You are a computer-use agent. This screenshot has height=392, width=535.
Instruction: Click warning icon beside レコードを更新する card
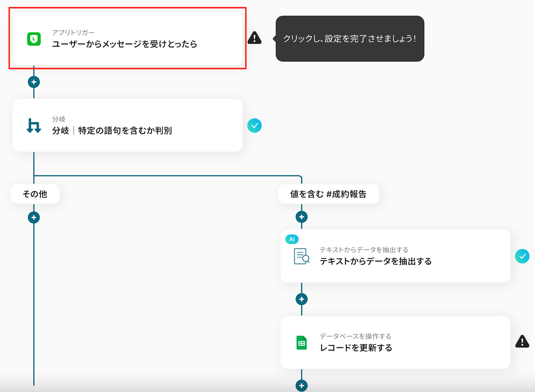[522, 341]
